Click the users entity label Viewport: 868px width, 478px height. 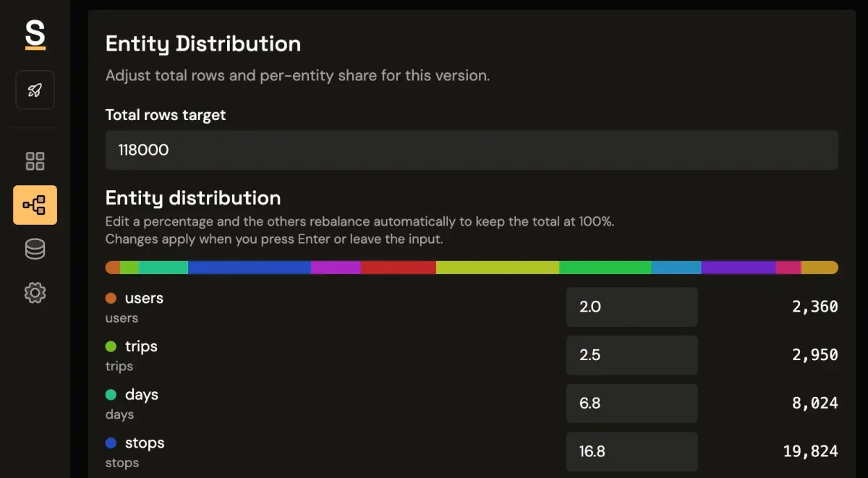[x=144, y=297]
